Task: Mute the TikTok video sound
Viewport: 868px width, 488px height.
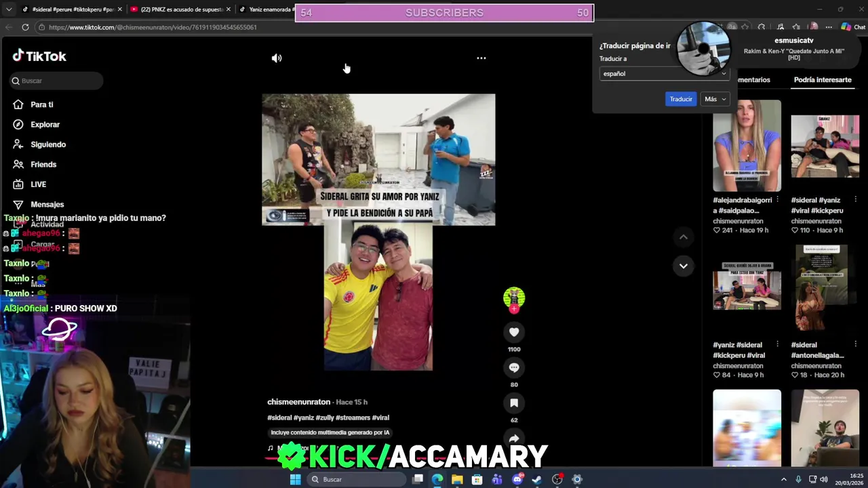Action: pos(277,58)
